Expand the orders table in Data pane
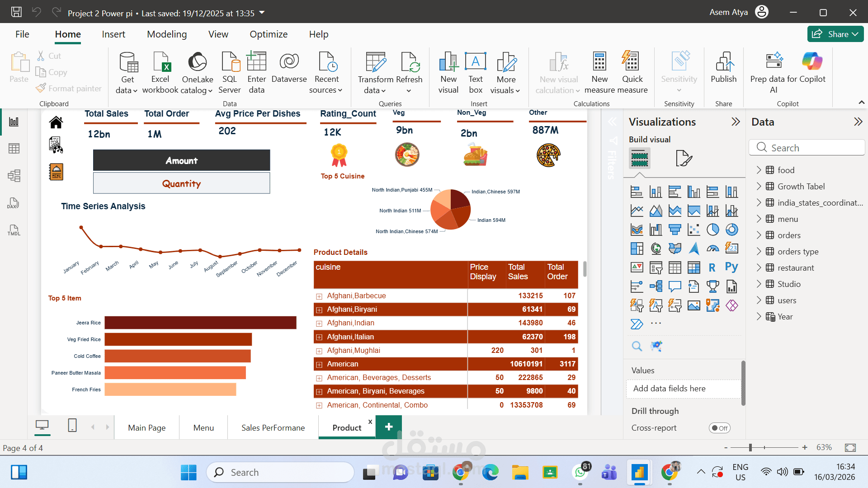This screenshot has height=488, width=868. pos(759,235)
